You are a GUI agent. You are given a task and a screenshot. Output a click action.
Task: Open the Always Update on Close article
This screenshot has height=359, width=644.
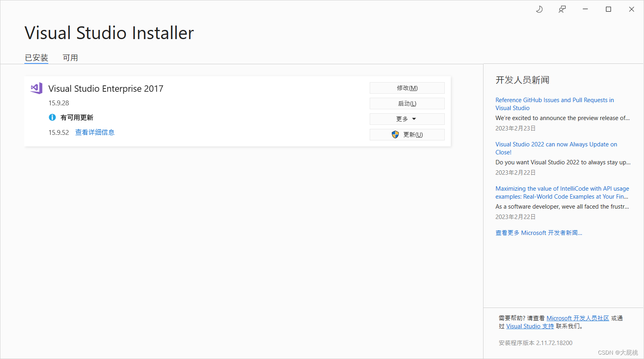click(x=556, y=148)
